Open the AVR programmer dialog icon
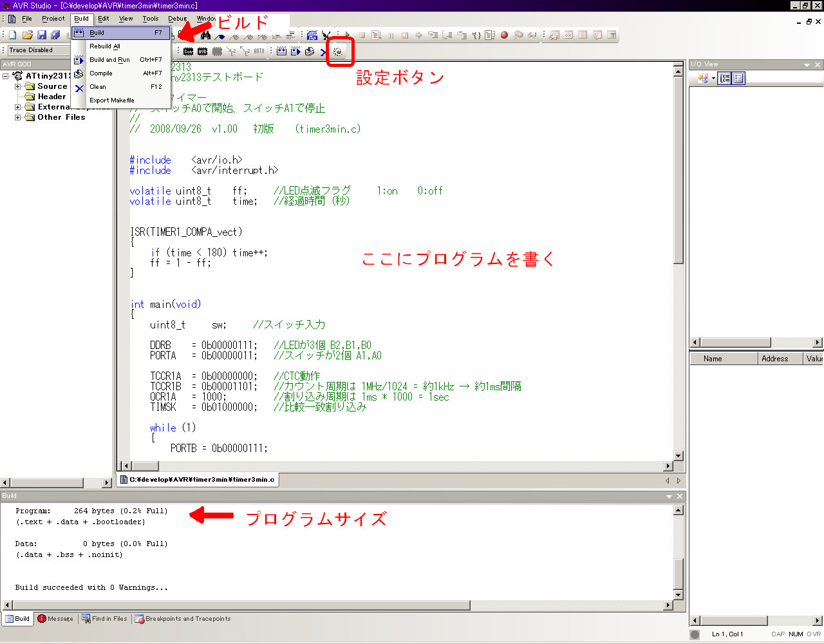Screen dimensions: 824x644 click(312, 35)
